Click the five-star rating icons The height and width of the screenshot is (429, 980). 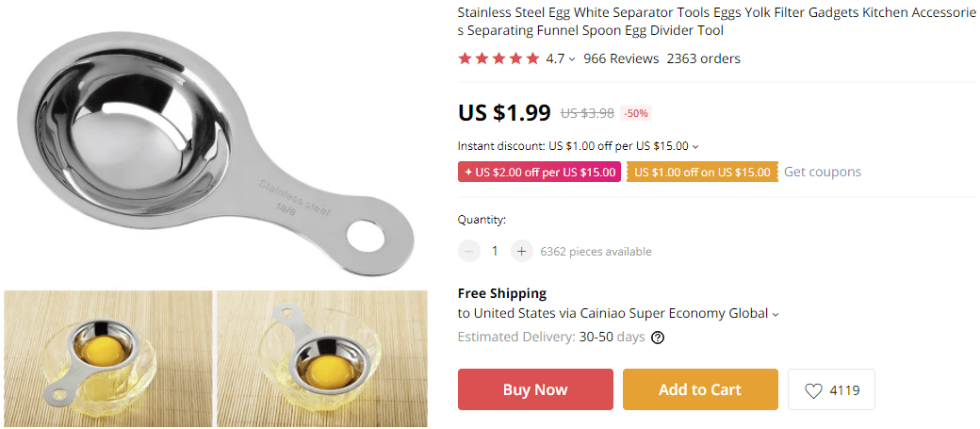coord(498,58)
